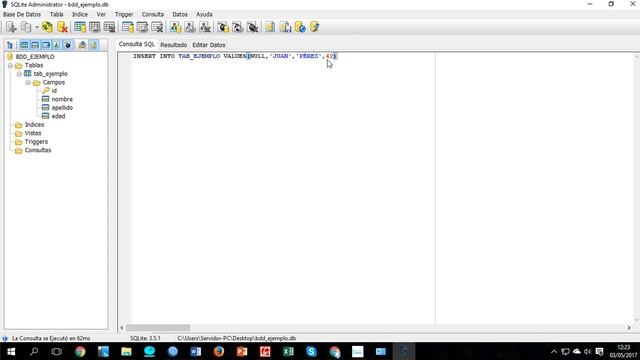
Task: Select the edad field
Action: pyautogui.click(x=58, y=116)
